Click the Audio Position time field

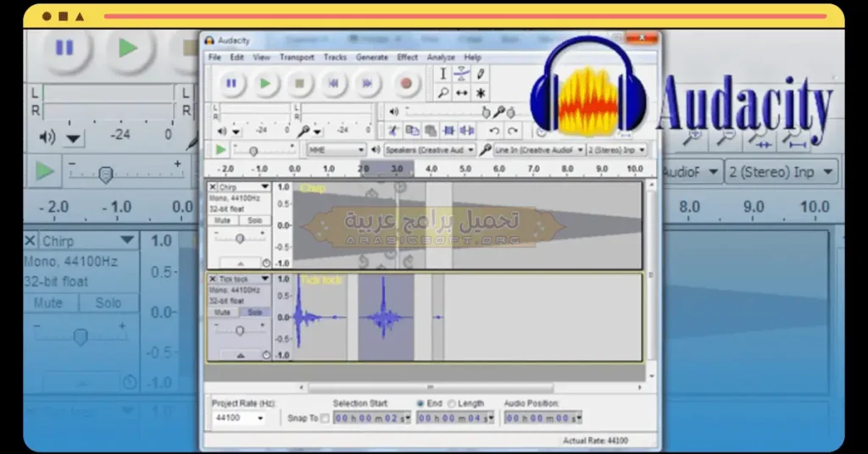[542, 418]
